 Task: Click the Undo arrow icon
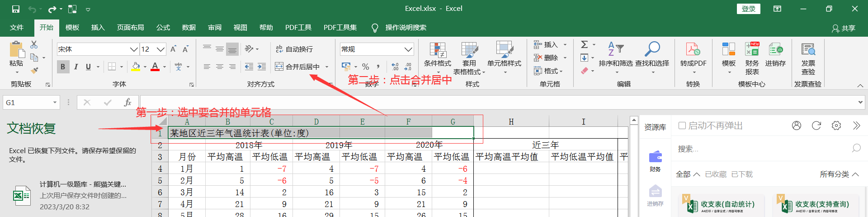pyautogui.click(x=32, y=9)
